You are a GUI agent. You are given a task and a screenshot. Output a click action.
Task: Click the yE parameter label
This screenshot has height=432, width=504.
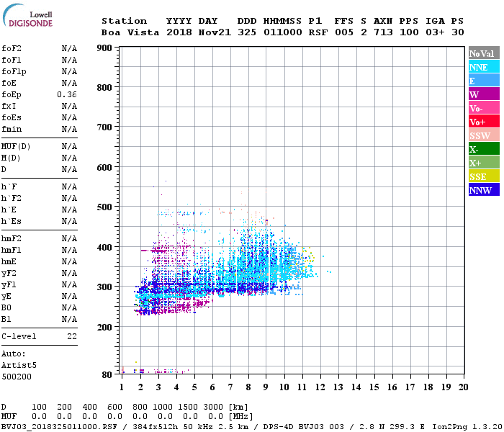[6, 297]
